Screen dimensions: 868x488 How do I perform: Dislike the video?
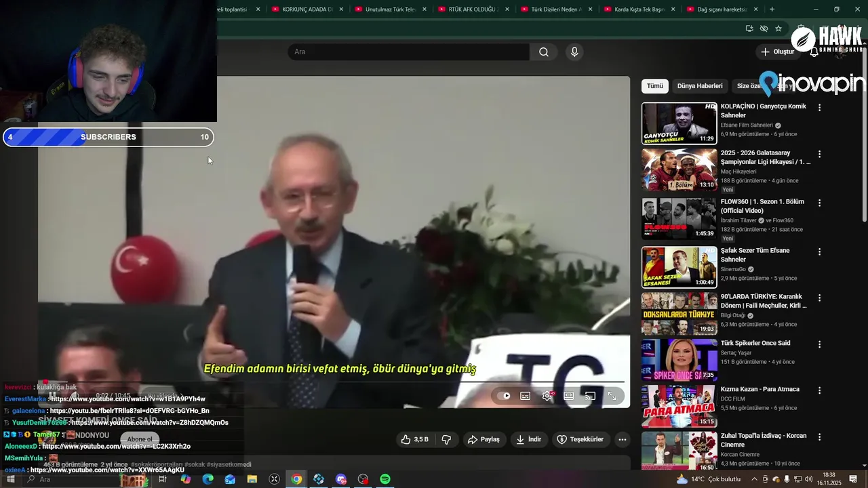(x=446, y=439)
